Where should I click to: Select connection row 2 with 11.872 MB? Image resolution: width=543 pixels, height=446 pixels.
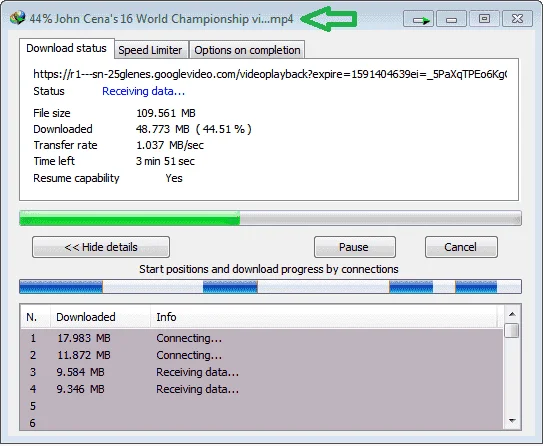tap(261, 355)
